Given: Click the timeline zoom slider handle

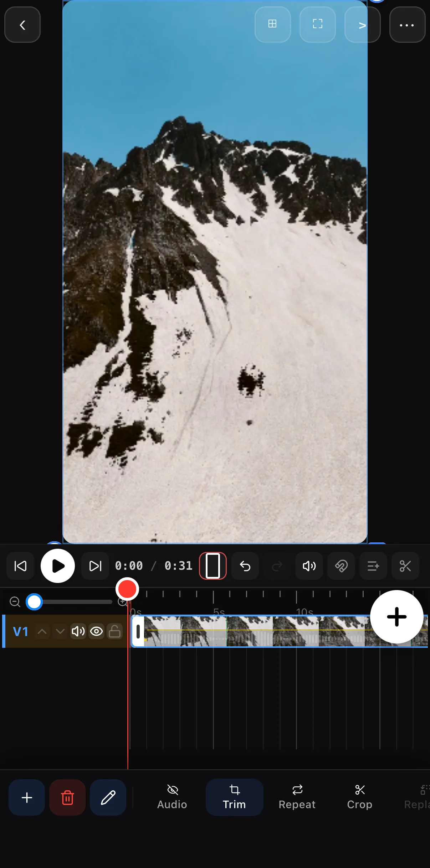Looking at the screenshot, I should click(x=34, y=602).
